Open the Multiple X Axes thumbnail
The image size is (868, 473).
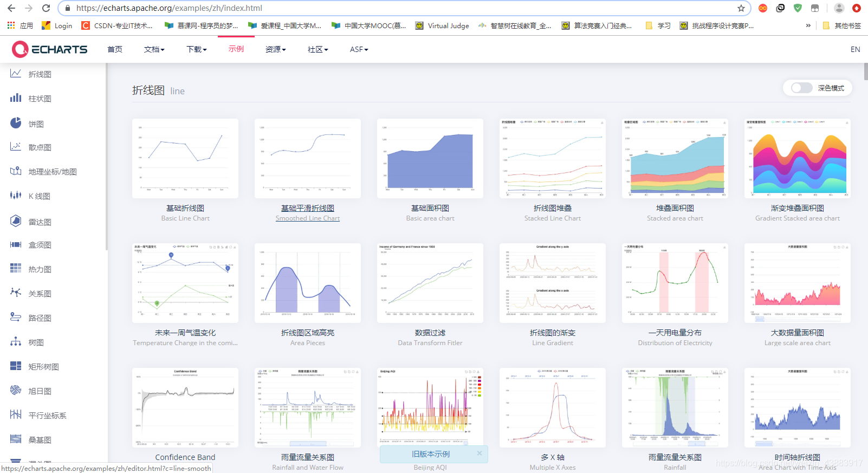(553, 407)
